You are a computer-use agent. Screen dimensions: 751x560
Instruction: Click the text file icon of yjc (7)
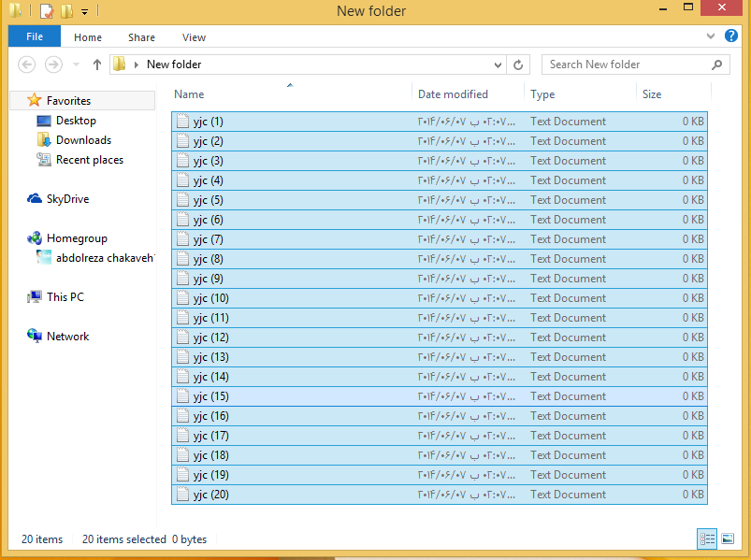(x=182, y=238)
